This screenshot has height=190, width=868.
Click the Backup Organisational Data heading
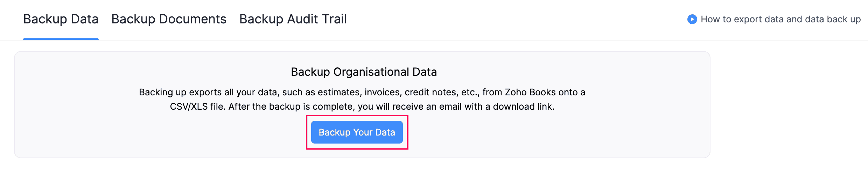point(364,72)
